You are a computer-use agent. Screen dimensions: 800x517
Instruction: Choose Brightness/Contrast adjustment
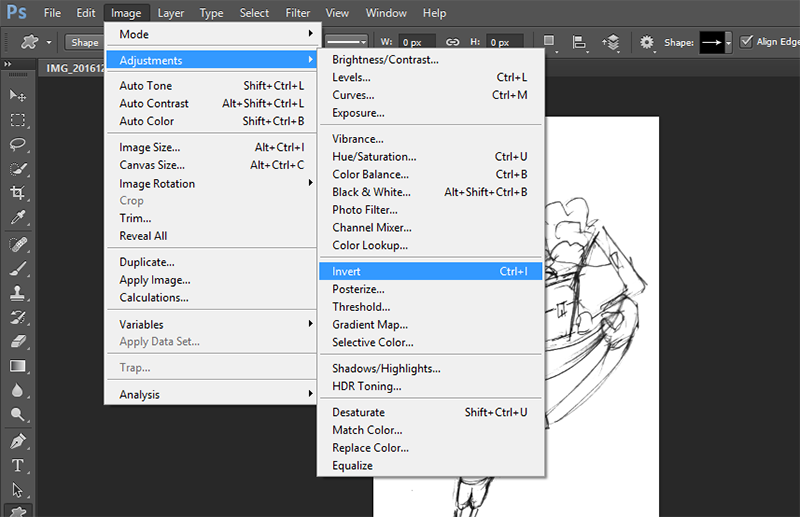coord(431,60)
